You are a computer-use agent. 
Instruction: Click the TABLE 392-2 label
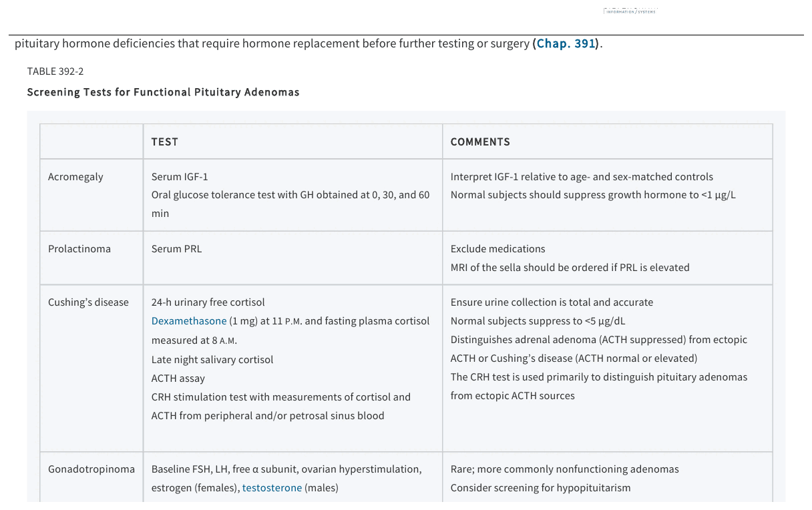[55, 71]
